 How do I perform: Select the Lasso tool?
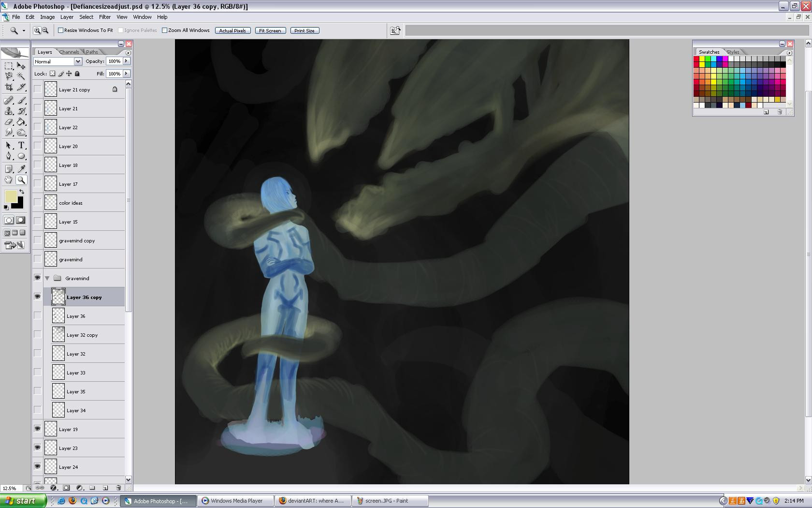coord(9,76)
